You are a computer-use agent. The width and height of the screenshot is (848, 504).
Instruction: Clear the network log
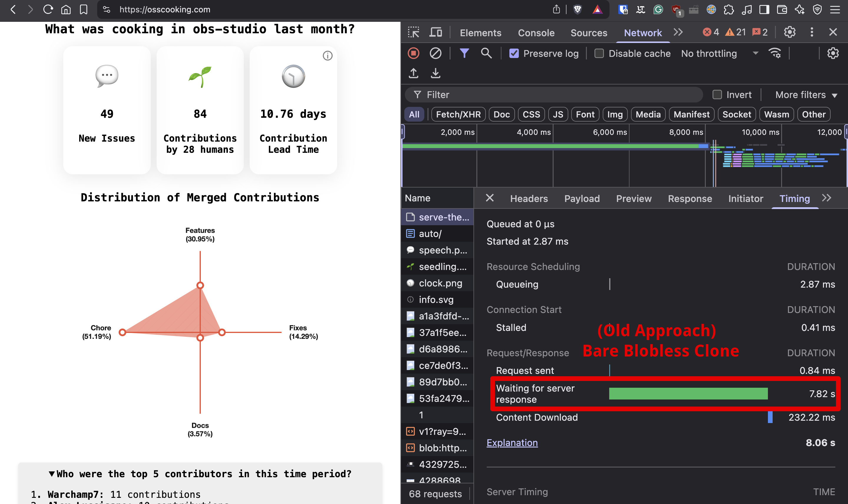pos(435,53)
